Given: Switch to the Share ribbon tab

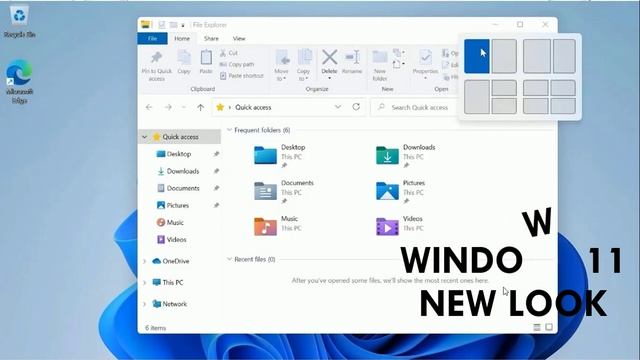Looking at the screenshot, I should point(211,38).
